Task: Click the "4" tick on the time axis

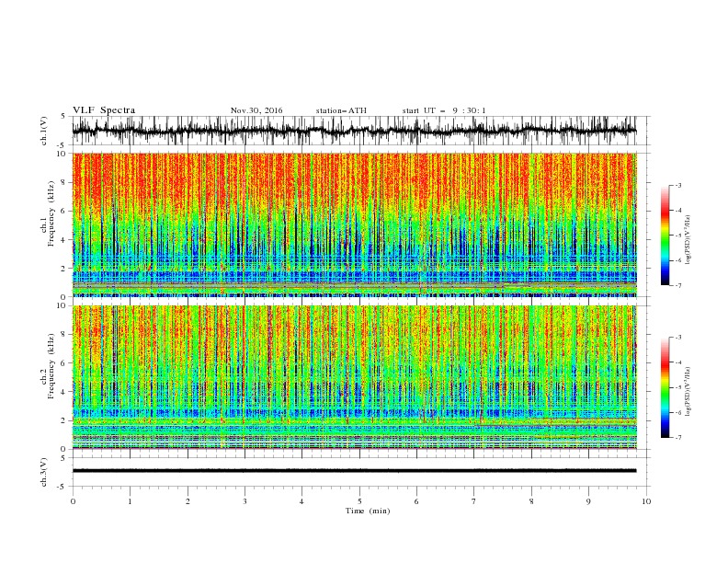Action: (301, 501)
